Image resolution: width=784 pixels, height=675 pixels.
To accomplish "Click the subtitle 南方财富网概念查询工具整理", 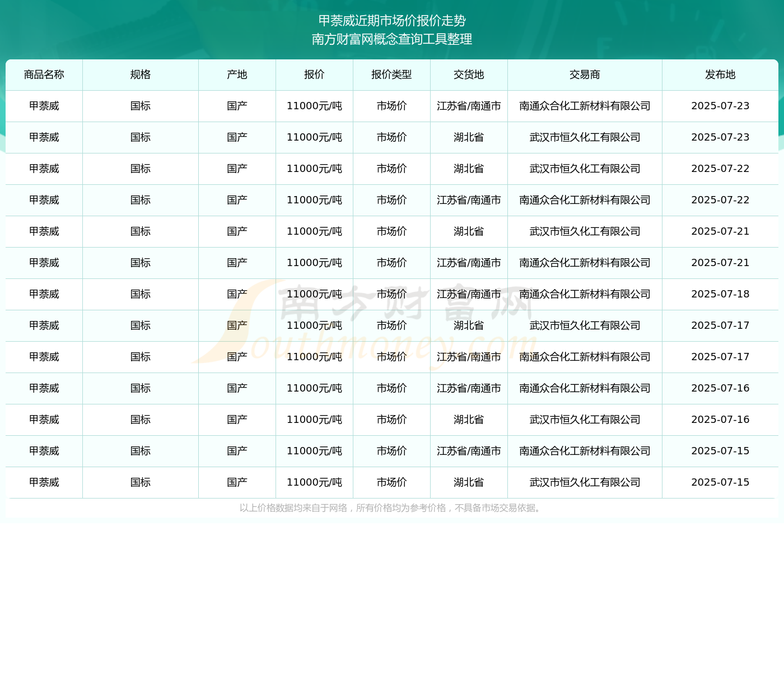I will 392,39.
